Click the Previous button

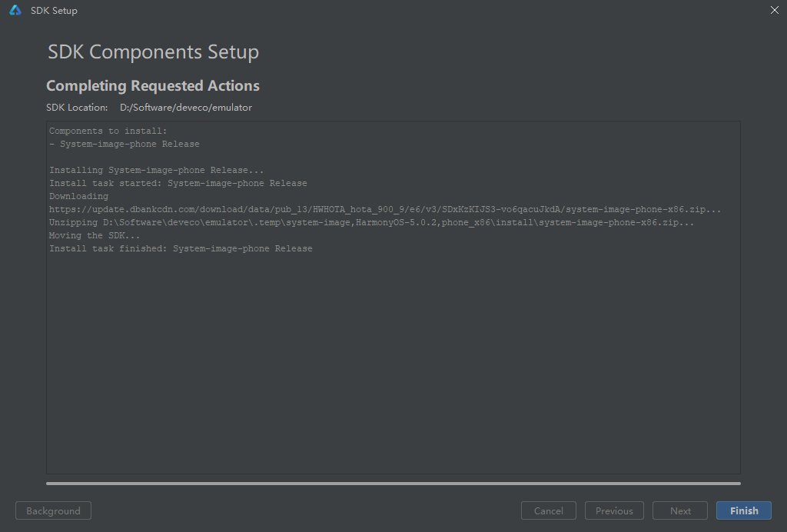[614, 510]
